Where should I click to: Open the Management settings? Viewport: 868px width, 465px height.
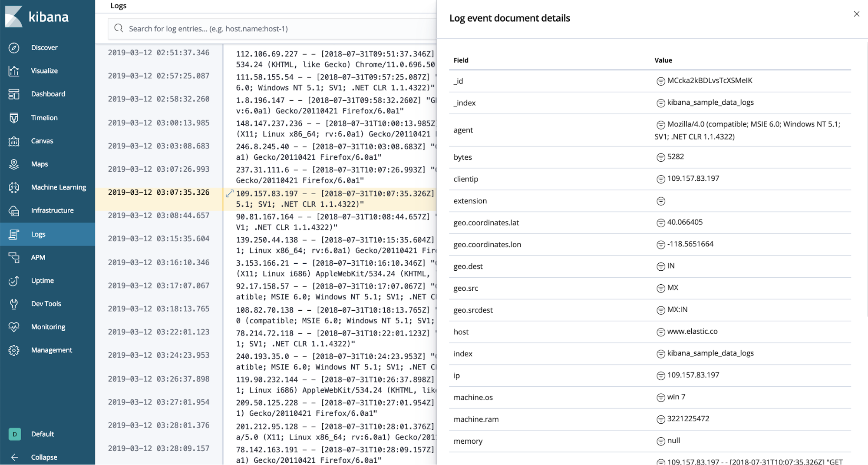(x=51, y=350)
